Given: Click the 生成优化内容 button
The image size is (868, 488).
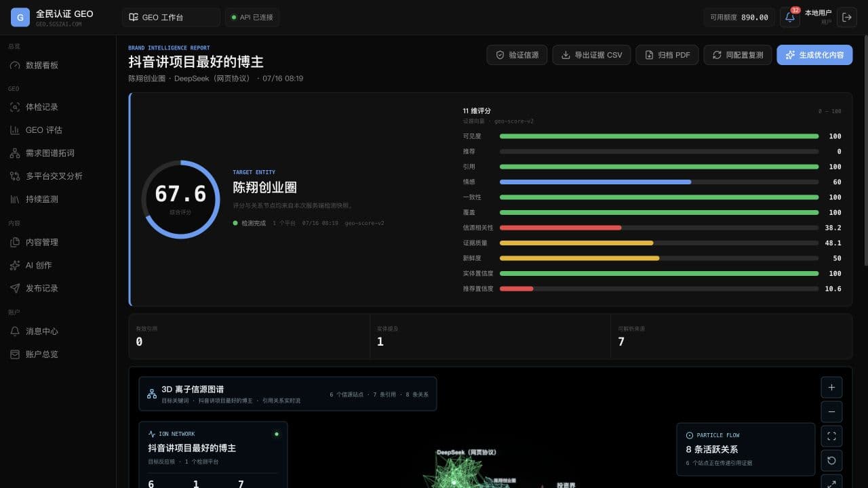Looking at the screenshot, I should click(814, 55).
